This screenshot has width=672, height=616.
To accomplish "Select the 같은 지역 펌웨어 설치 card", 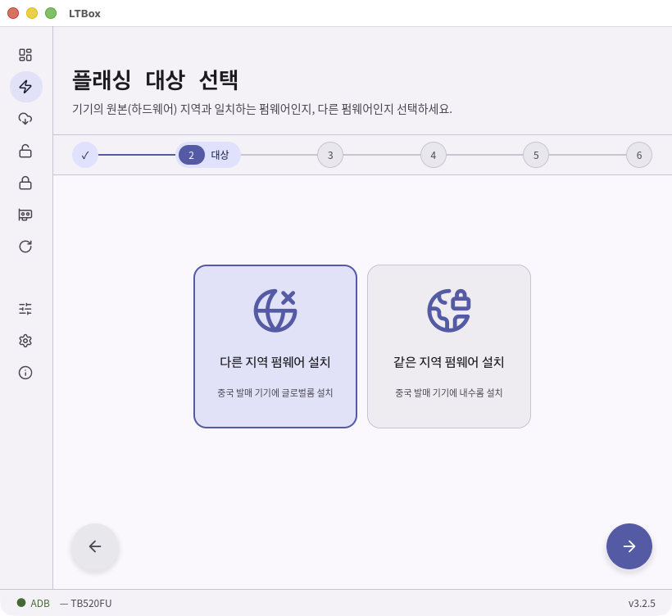I will 449,346.
